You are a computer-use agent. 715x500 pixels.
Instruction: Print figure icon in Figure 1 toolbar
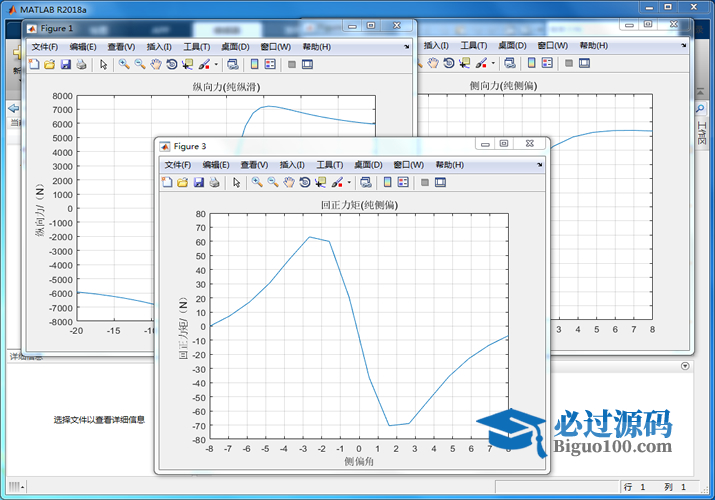(x=81, y=64)
